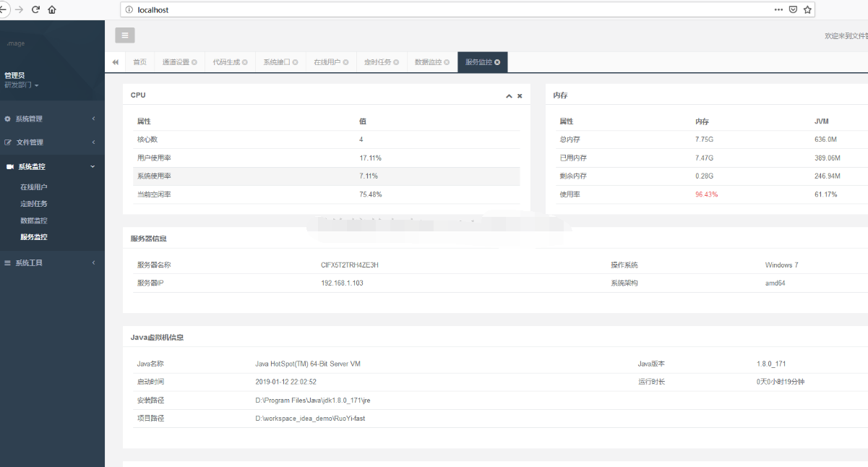The image size is (868, 467).
Task: Close the 在线用户 tab
Action: (345, 62)
